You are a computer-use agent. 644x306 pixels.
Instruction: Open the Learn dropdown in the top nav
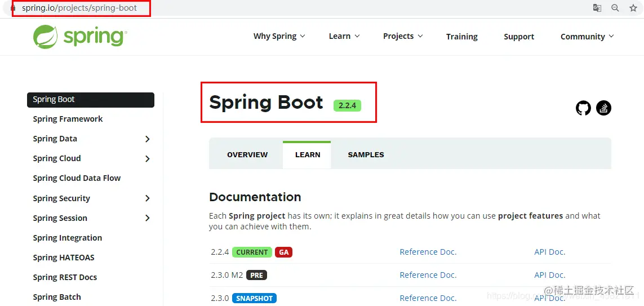344,36
